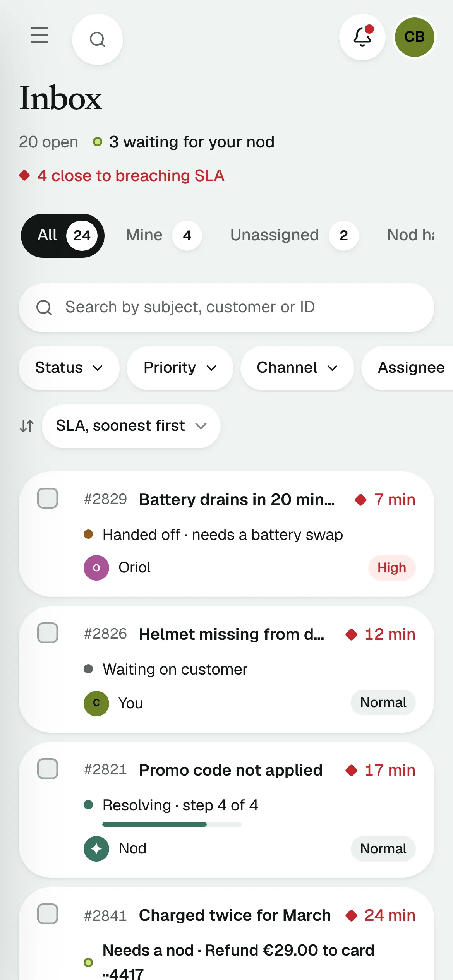Open ticket Promo code not applied
This screenshot has height=980, width=453.
tap(231, 770)
